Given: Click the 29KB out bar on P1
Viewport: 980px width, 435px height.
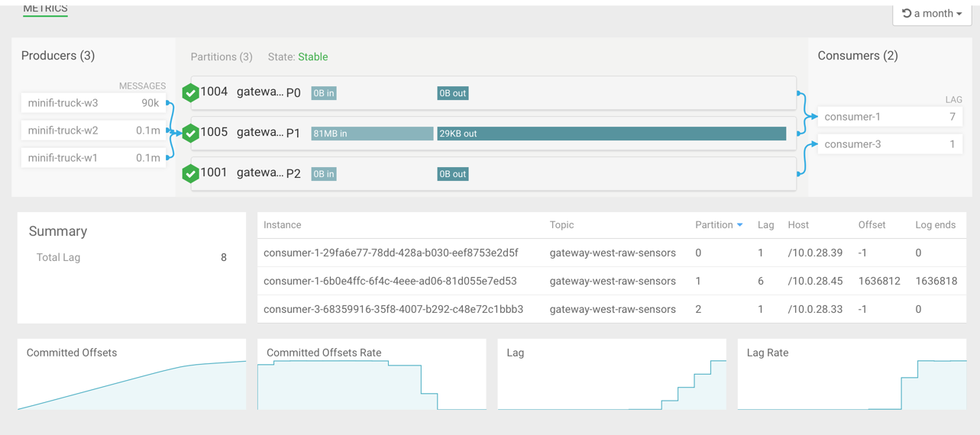Looking at the screenshot, I should point(611,134).
